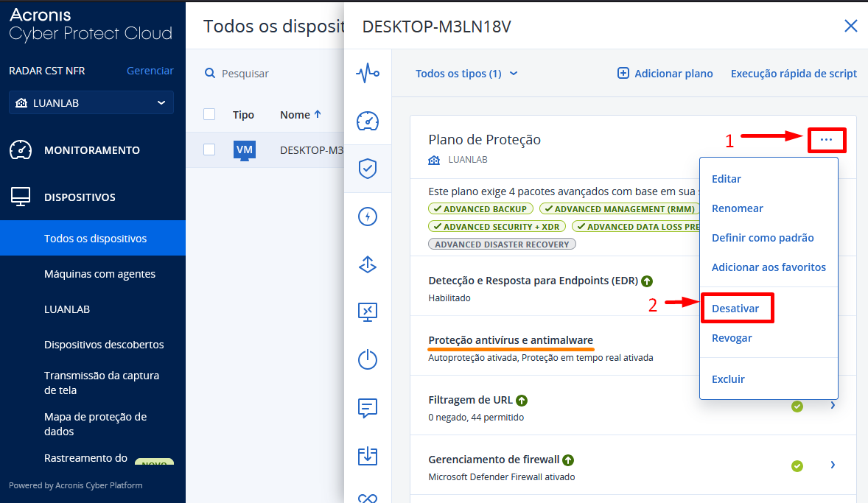This screenshot has width=868, height=503.
Task: Expand the Filtragem de URL row chevron
Action: pyautogui.click(x=833, y=406)
